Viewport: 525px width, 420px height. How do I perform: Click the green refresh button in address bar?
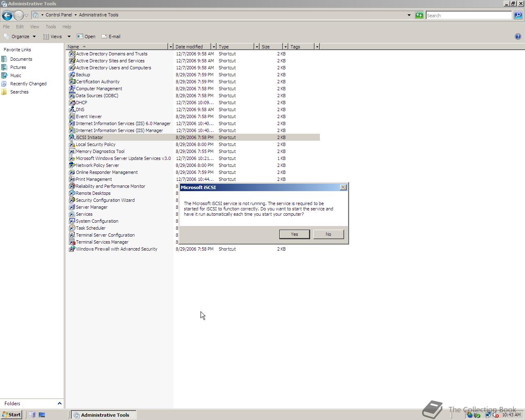click(x=419, y=15)
